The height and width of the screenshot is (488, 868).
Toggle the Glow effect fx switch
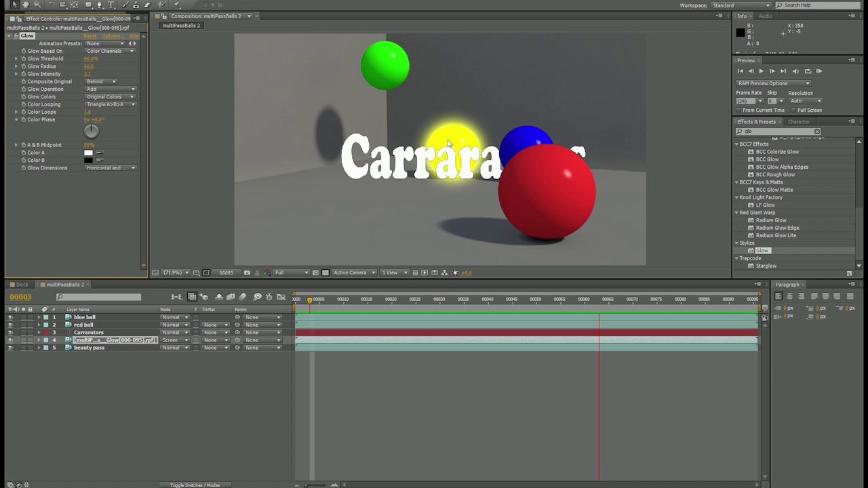tap(16, 36)
